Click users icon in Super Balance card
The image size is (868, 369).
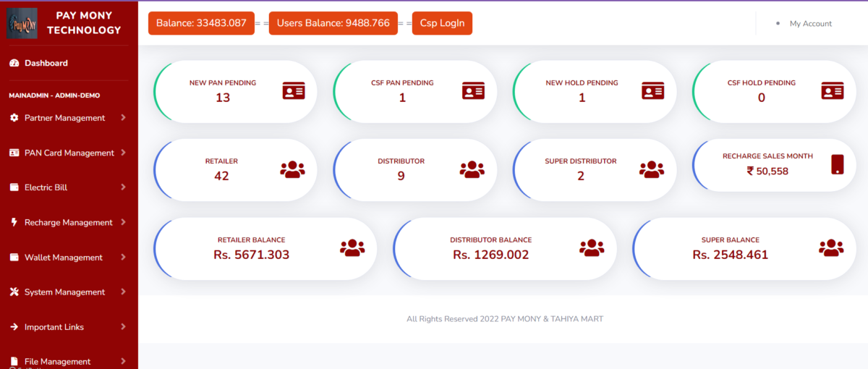[x=831, y=247]
